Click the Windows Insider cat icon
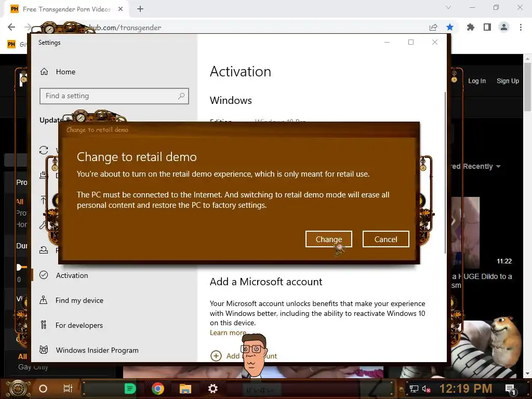This screenshot has height=399, width=532. point(44,350)
